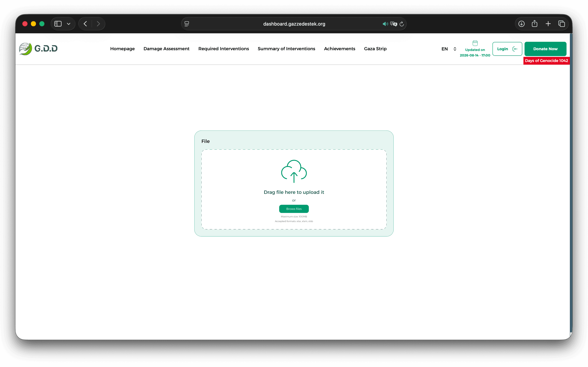The image size is (588, 367).
Task: Go back with the back arrow
Action: 85,24
